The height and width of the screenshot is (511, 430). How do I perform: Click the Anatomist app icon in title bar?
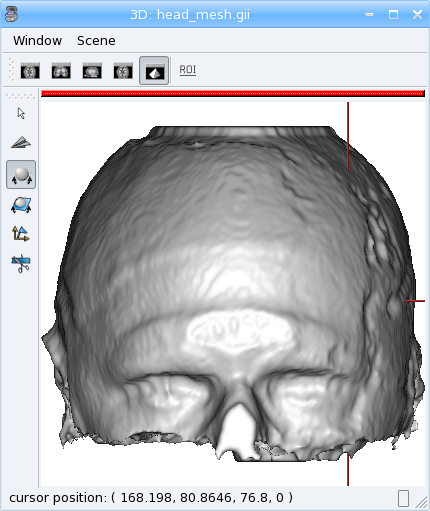(x=11, y=14)
